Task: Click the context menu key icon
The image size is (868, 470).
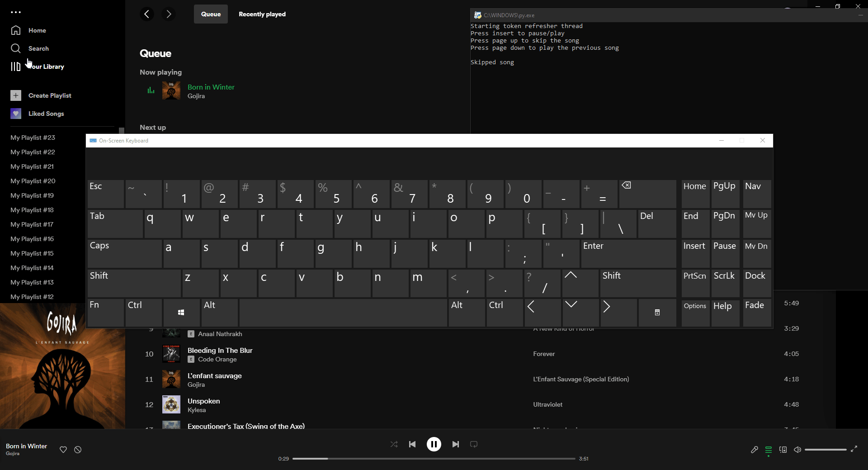Action: (x=657, y=313)
